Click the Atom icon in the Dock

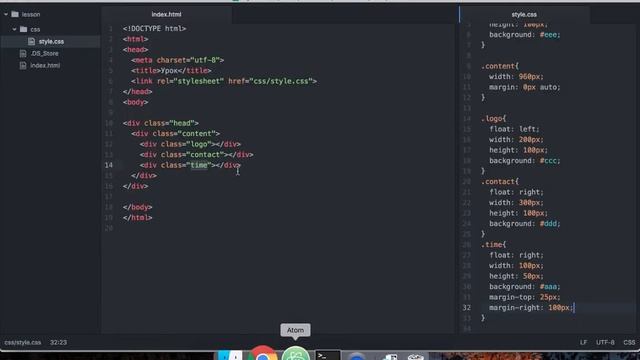click(296, 353)
